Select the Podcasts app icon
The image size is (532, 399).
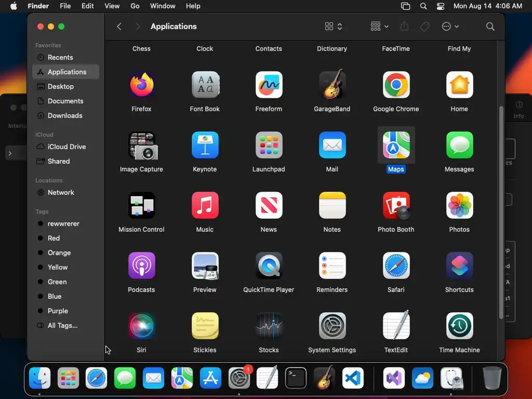click(141, 265)
